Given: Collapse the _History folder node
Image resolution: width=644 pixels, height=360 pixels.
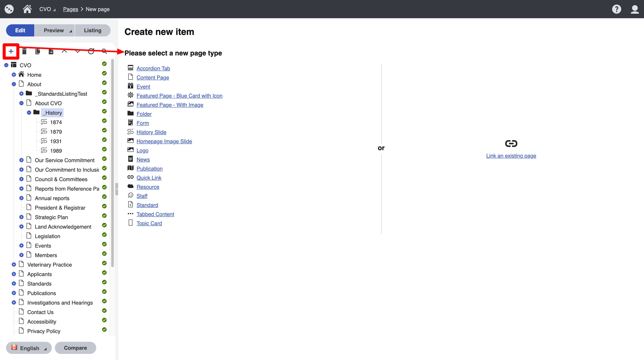Looking at the screenshot, I should tap(29, 113).
